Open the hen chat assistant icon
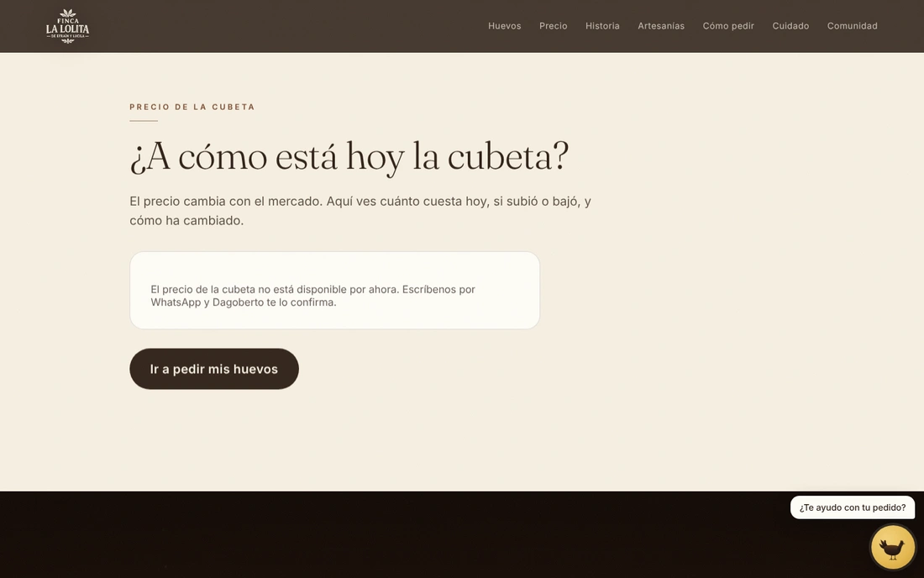The width and height of the screenshot is (924, 578). [893, 548]
